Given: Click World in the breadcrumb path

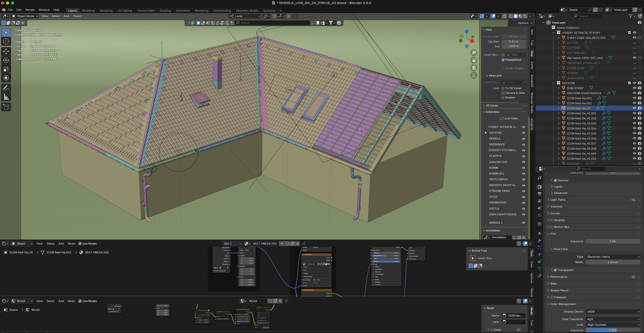Looking at the screenshot, I should 35,310.
